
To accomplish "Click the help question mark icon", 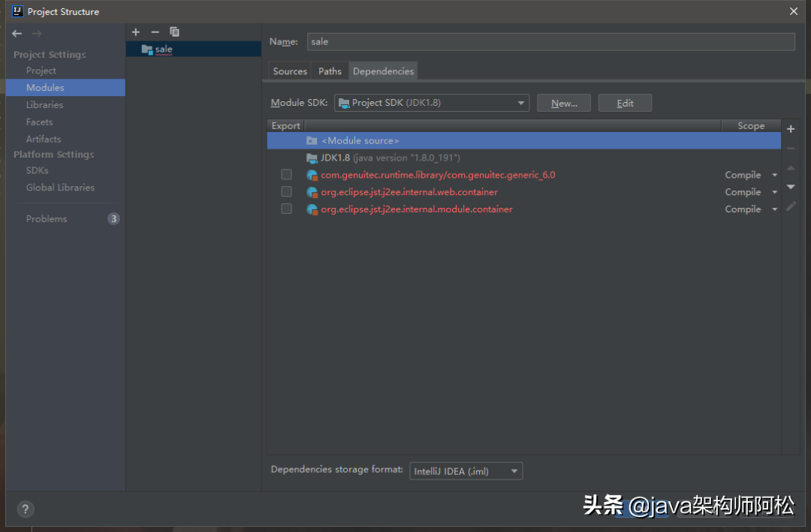I will tap(25, 509).
